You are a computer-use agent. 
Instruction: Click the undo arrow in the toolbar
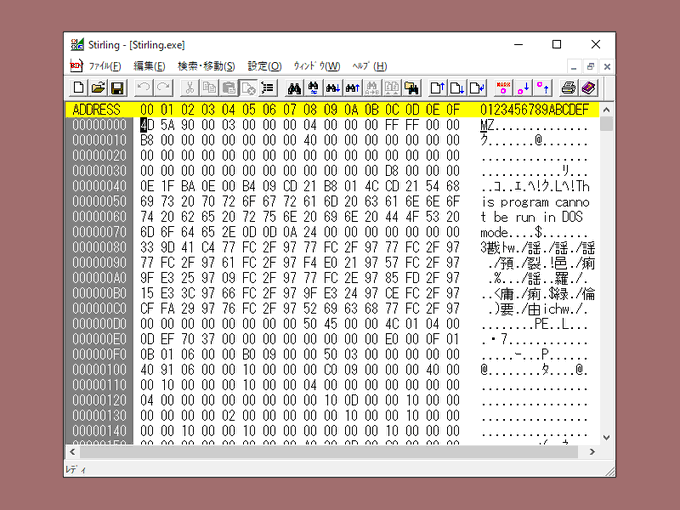(x=144, y=88)
